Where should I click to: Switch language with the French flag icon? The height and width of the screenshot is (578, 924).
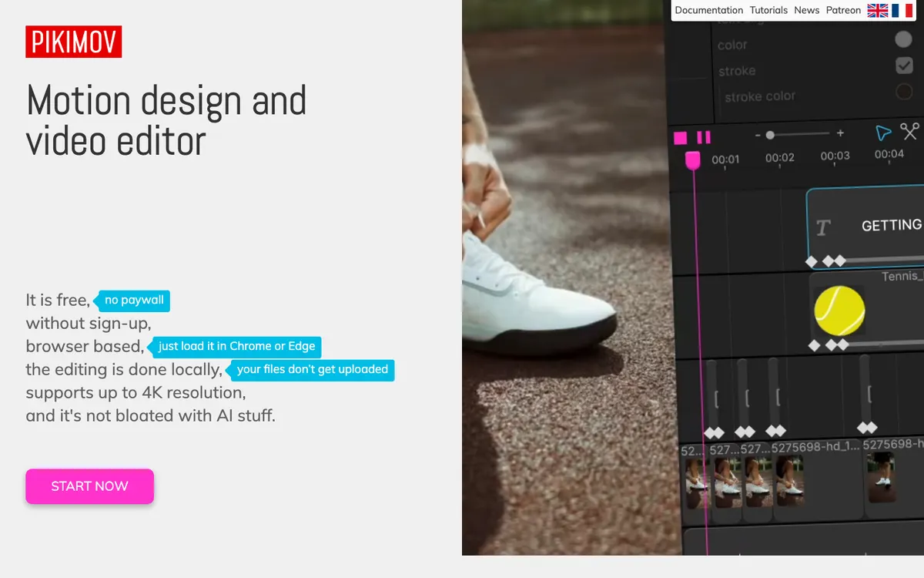[902, 10]
